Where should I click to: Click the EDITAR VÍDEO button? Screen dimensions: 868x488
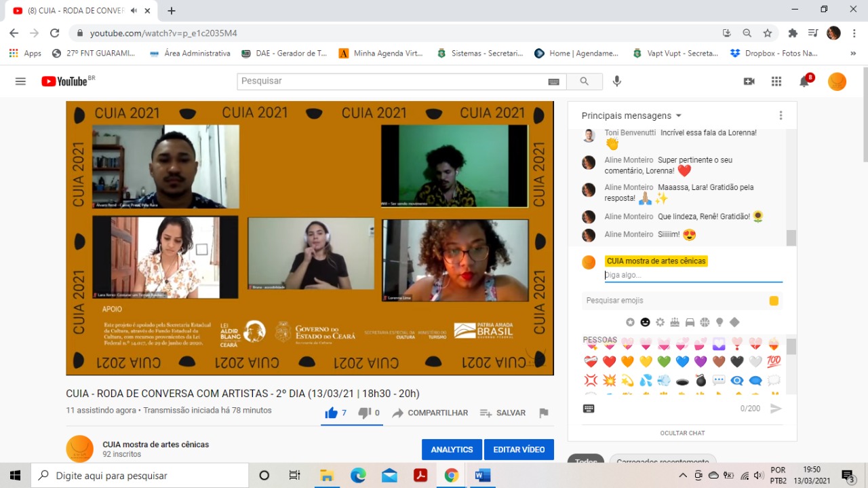coord(519,449)
